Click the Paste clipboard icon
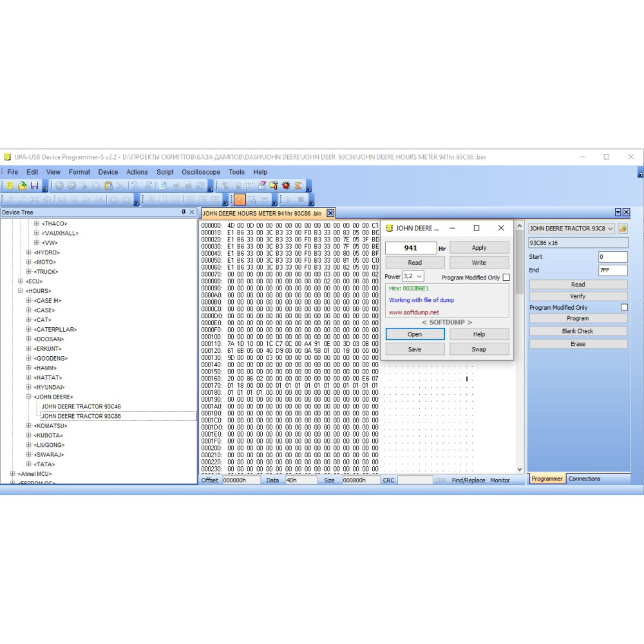Screen dimensions: 644x644 point(108,185)
